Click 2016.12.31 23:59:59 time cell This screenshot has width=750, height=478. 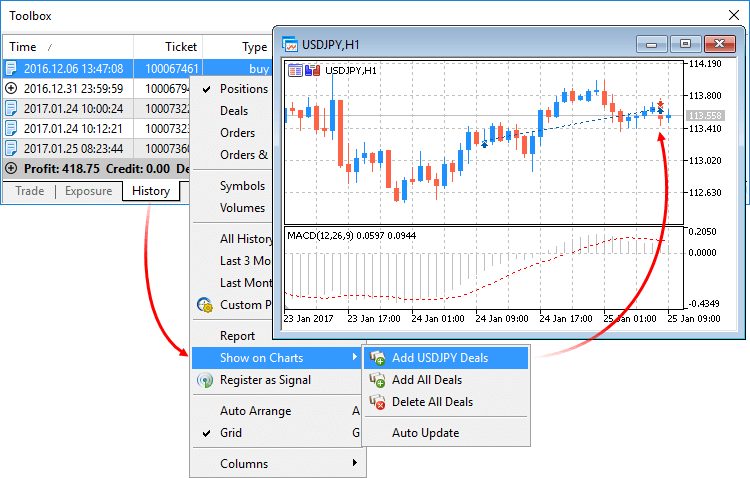pos(73,89)
